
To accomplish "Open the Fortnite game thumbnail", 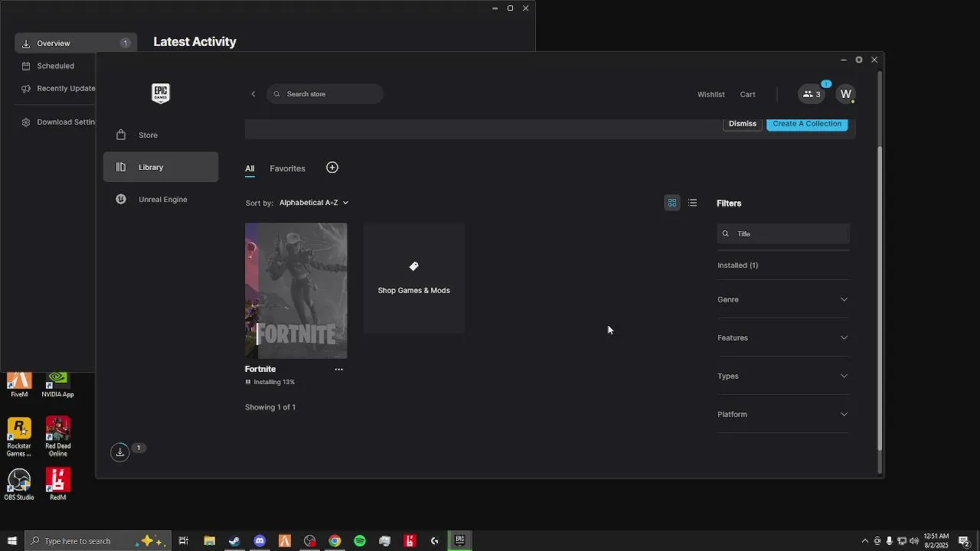I will coord(296,291).
